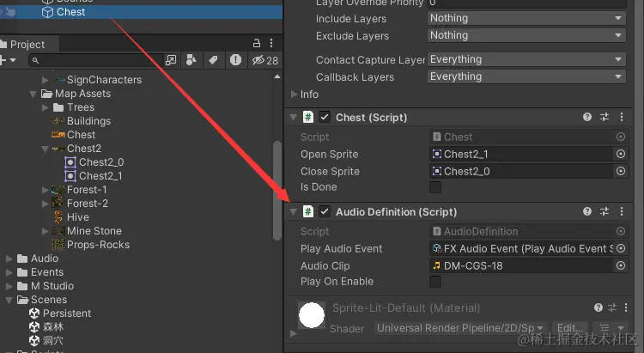The height and width of the screenshot is (353, 644).
Task: Open Chest (Script) preset settings icon
Action: (x=605, y=117)
